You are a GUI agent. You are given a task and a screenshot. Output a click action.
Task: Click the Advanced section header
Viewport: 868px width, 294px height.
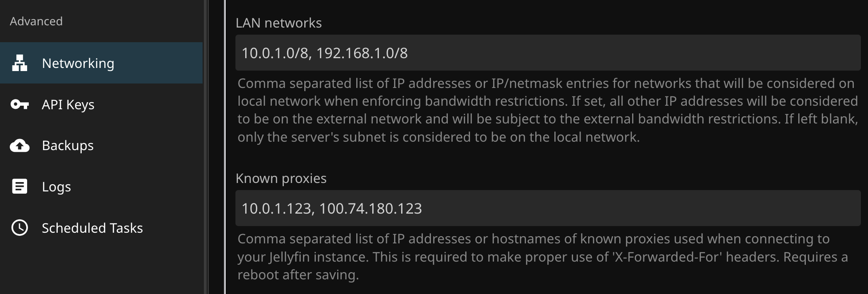click(36, 21)
